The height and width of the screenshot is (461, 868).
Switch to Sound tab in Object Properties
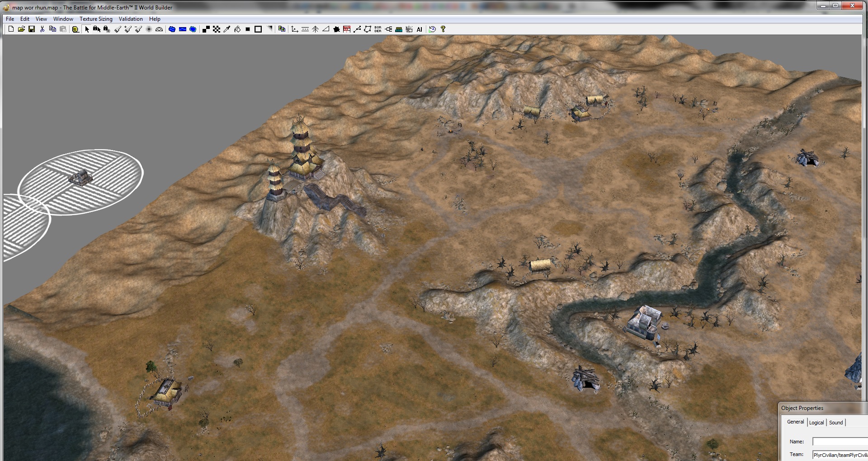tap(836, 423)
